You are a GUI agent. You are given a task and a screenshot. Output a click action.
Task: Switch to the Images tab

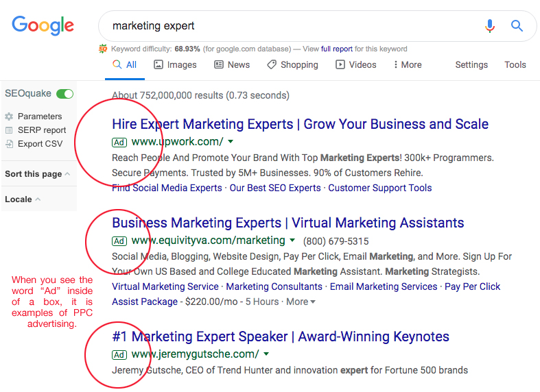coord(175,64)
